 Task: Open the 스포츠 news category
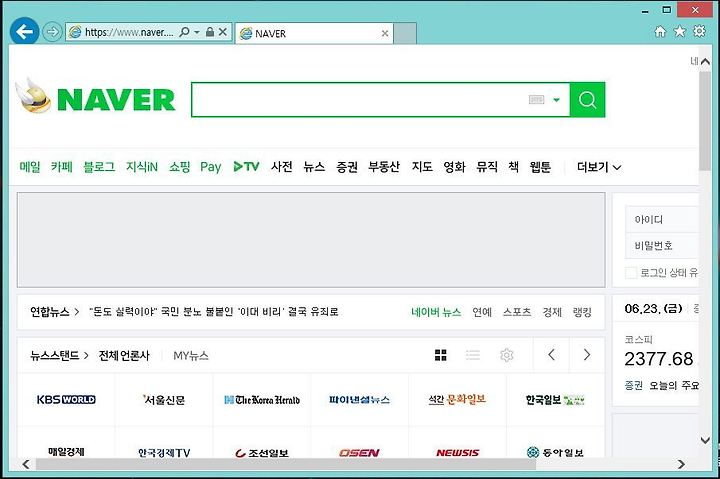coord(517,312)
